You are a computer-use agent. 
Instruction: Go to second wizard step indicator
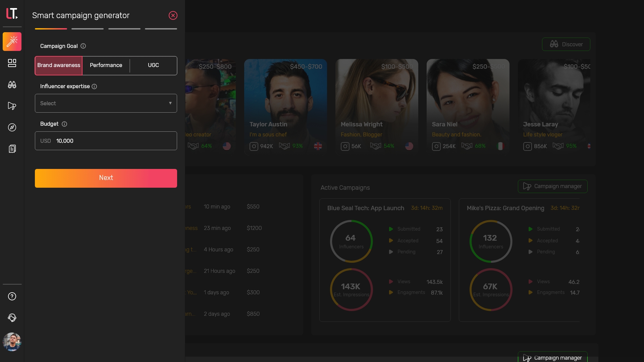click(88, 29)
